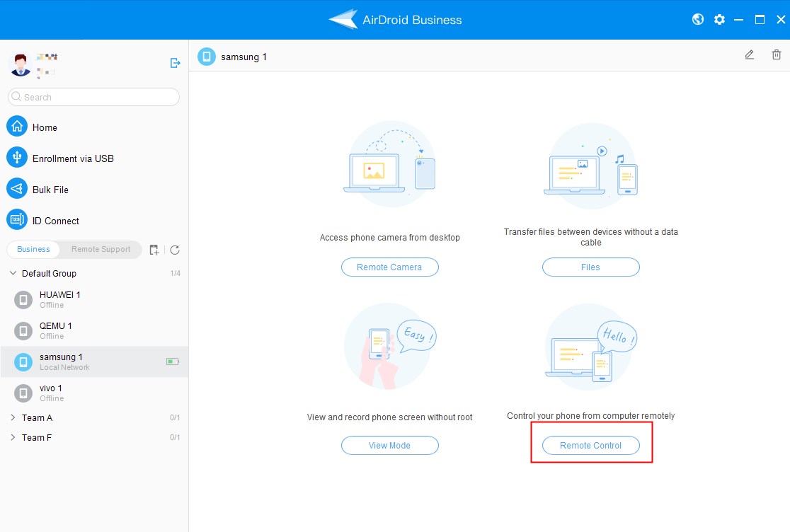The image size is (790, 532).
Task: Click the Remote Control illustration
Action: coord(591,347)
